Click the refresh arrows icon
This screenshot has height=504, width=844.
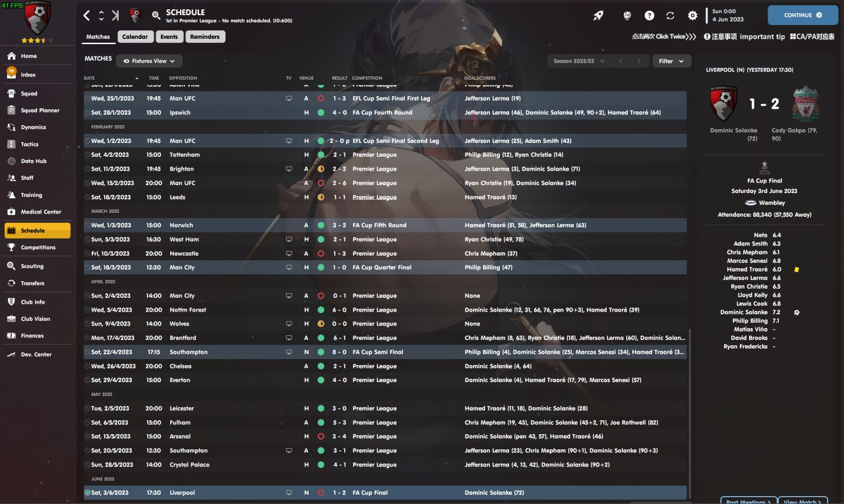[x=671, y=15]
